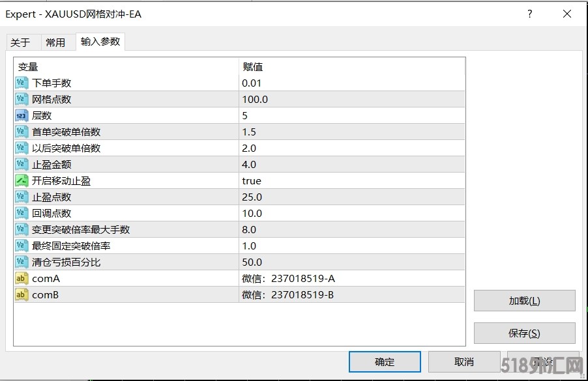Click the 下单手数 variable name
588x381 pixels.
coord(51,83)
